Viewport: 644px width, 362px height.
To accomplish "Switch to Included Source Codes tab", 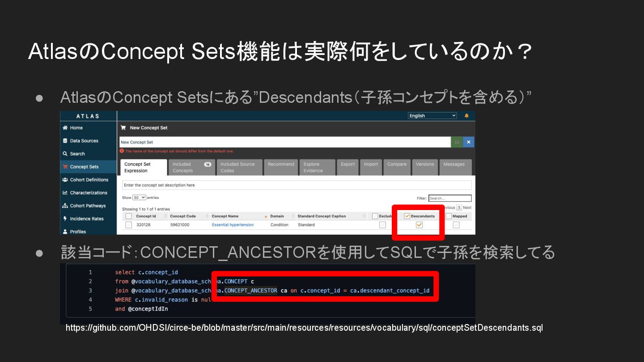I will tap(239, 168).
